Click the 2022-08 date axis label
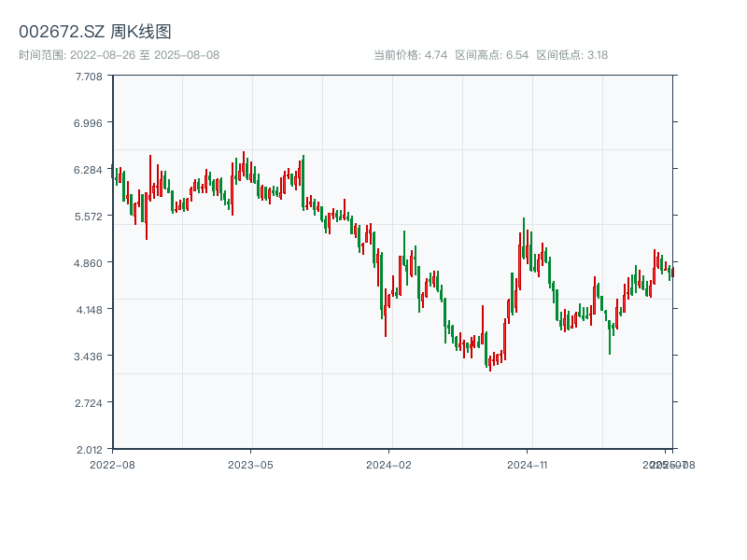The width and height of the screenshot is (747, 560). (x=112, y=464)
